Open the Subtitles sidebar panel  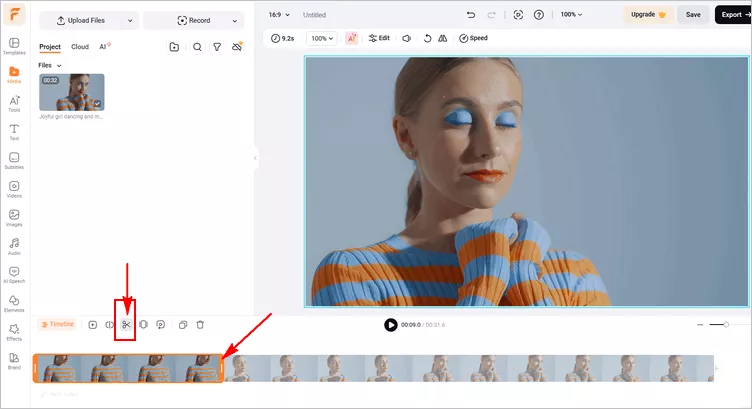coord(14,161)
